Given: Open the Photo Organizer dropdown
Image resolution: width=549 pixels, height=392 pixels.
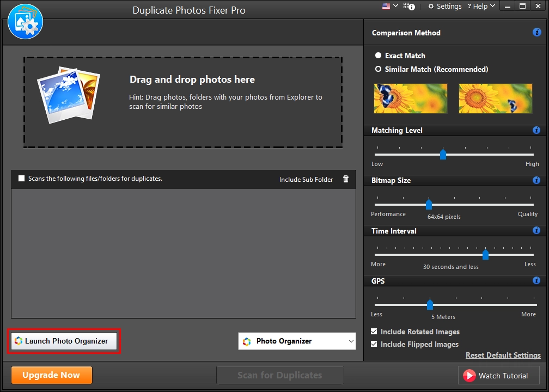Looking at the screenshot, I should pyautogui.click(x=297, y=341).
